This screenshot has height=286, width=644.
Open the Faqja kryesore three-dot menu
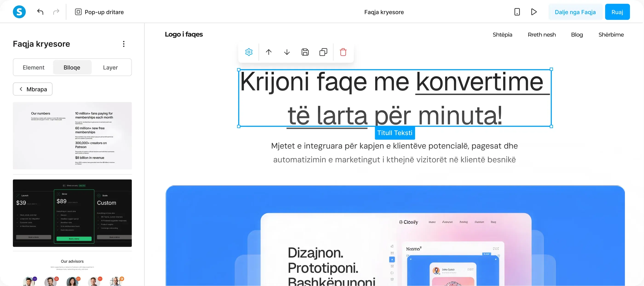(x=123, y=44)
